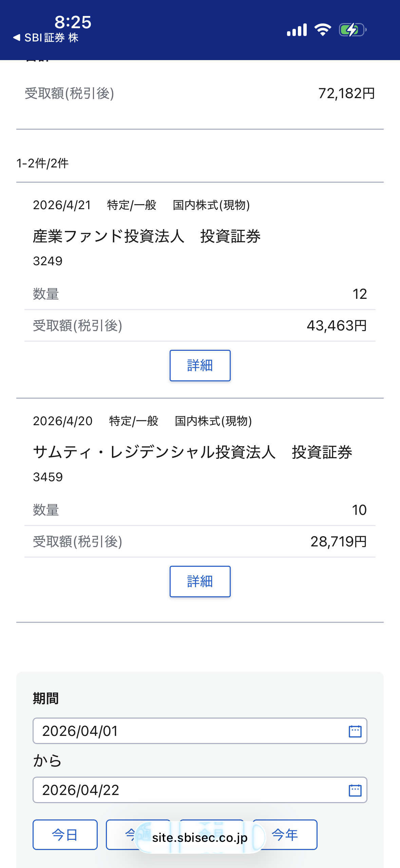Select the サムティ・レジデンシャル投資法人 投資証券 title
Image resolution: width=400 pixels, height=868 pixels.
point(192,452)
